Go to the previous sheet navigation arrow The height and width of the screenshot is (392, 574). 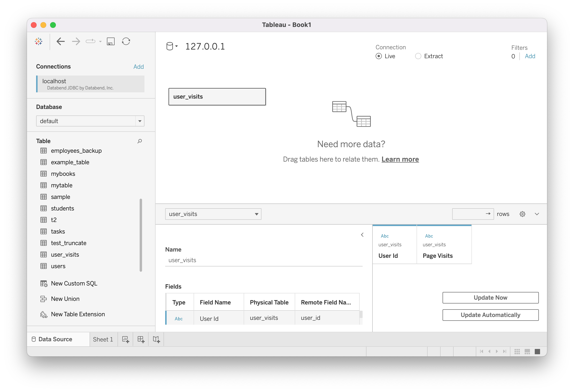point(489,352)
